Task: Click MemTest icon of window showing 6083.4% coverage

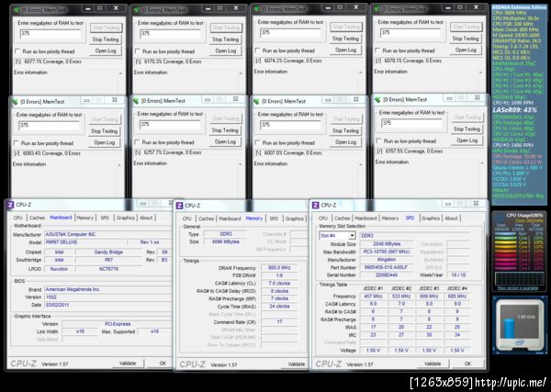Action: click(15, 102)
